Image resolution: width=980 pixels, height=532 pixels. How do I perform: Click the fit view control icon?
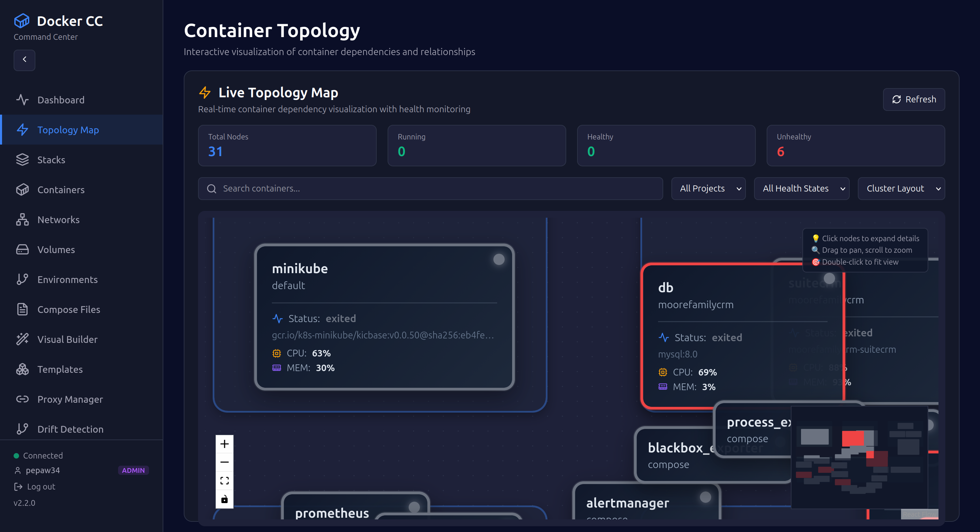(x=225, y=481)
